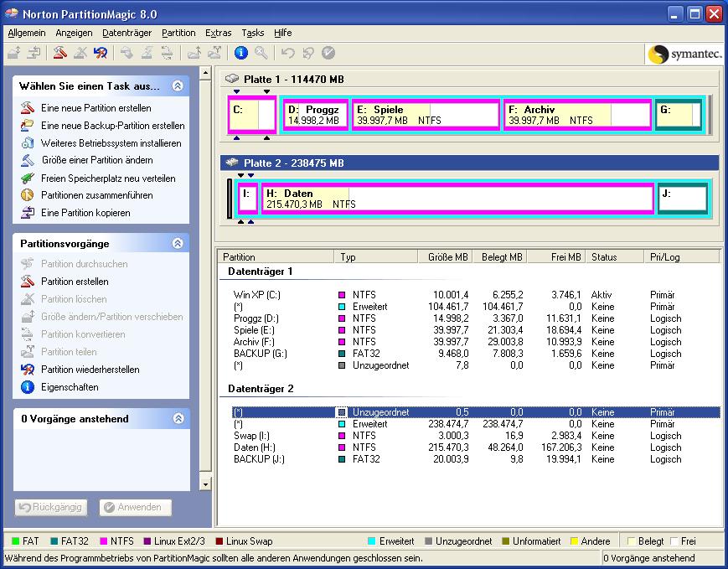Screen dimensions: 728x569
Task: Click the undelete partition toolbar icon
Action: [x=101, y=53]
